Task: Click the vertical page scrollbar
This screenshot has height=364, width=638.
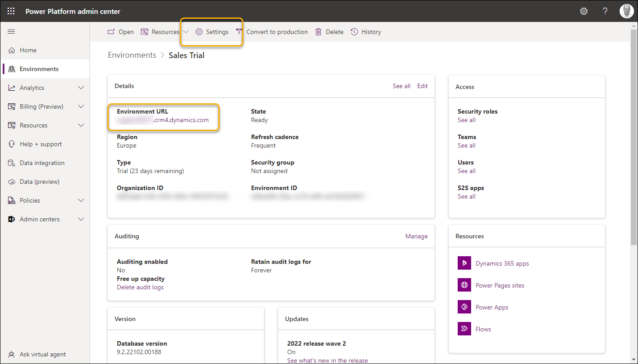Action: coord(634,138)
